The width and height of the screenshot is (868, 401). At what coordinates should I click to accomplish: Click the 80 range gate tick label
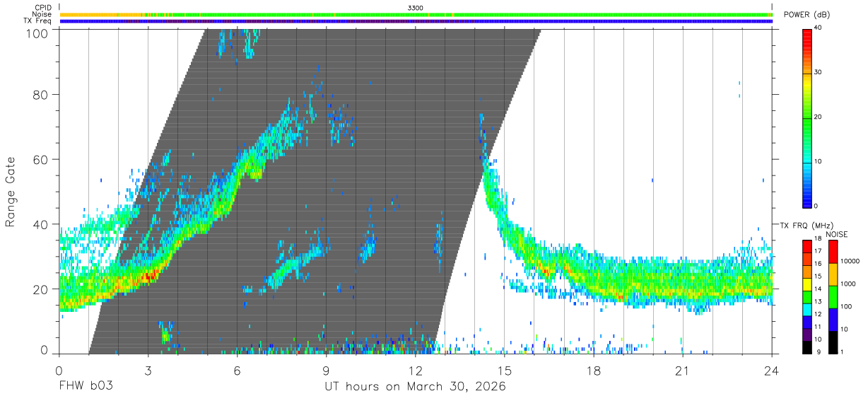pos(41,95)
